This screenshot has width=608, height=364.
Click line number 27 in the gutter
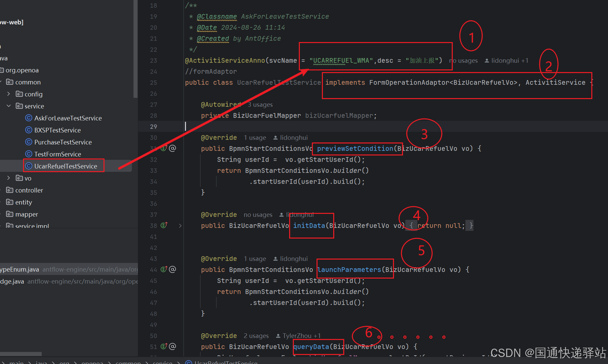pyautogui.click(x=153, y=105)
